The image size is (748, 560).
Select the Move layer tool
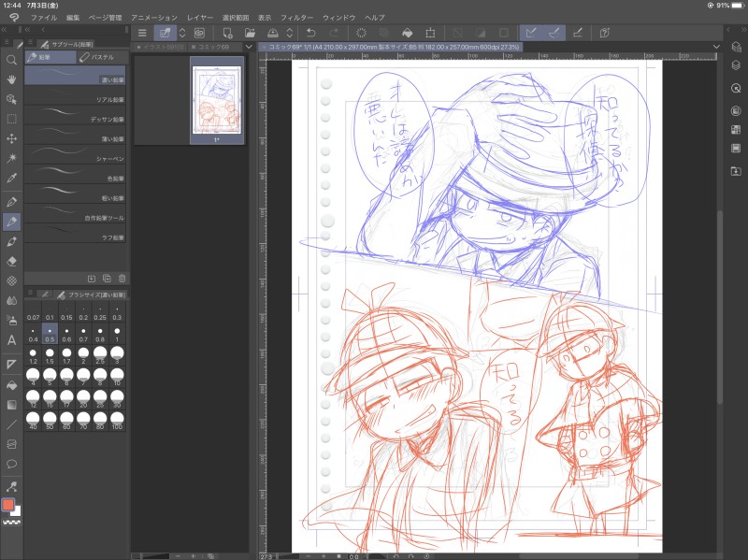11,138
